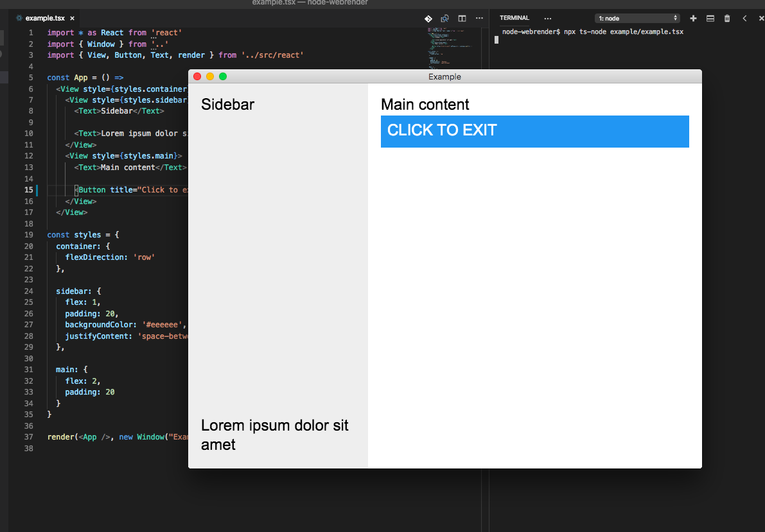765x532 pixels.
Task: Click the example.tsx file type icon
Action: 19,18
